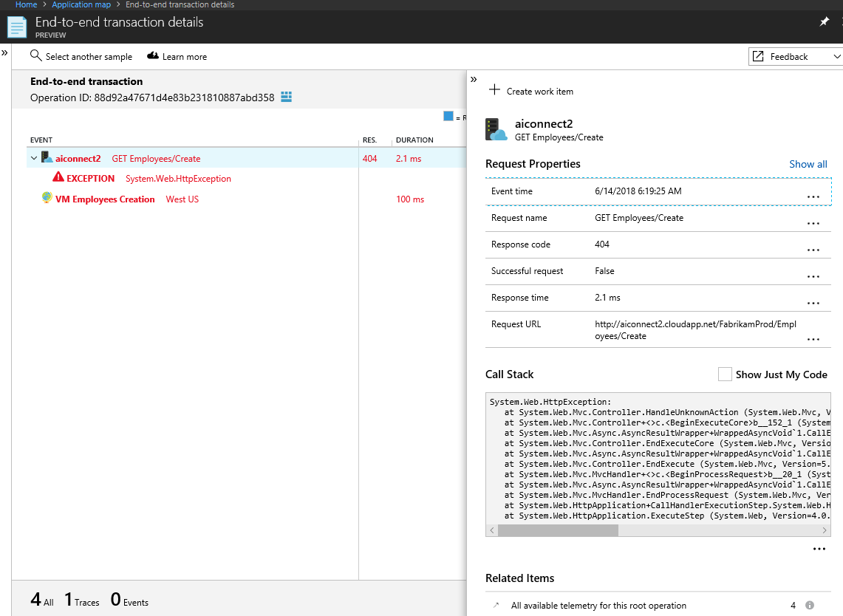Image resolution: width=843 pixels, height=616 pixels.
Task: Click the VM Employees Creation globe icon
Action: (x=47, y=198)
